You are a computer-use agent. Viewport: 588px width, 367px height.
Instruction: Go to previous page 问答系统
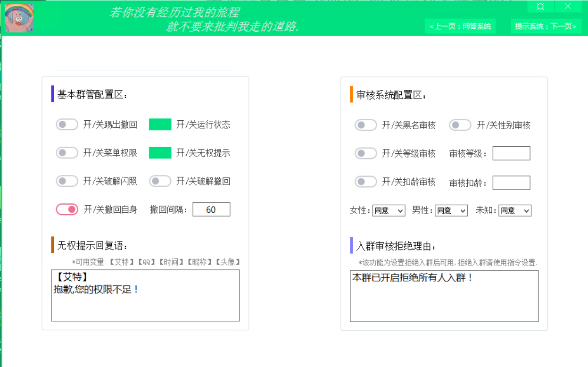460,26
